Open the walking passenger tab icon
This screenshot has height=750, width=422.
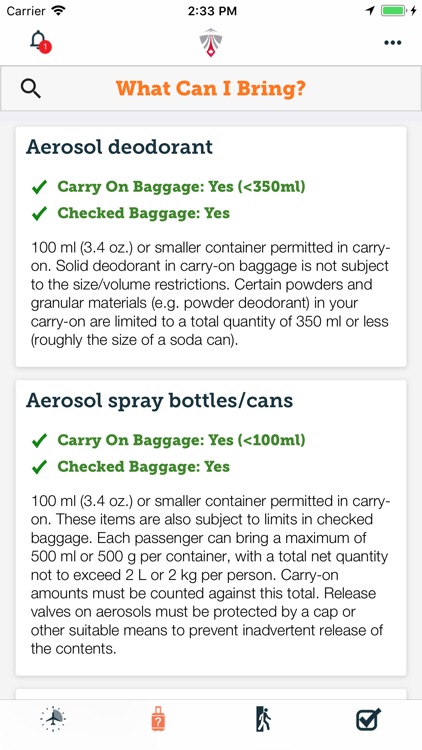click(263, 718)
